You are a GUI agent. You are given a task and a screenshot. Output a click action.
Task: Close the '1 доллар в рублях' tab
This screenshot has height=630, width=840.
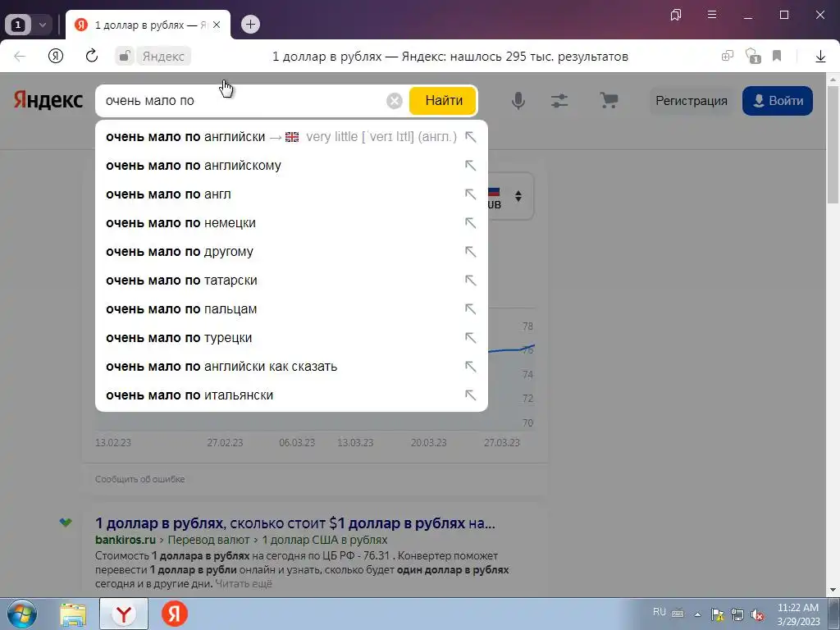click(x=217, y=25)
